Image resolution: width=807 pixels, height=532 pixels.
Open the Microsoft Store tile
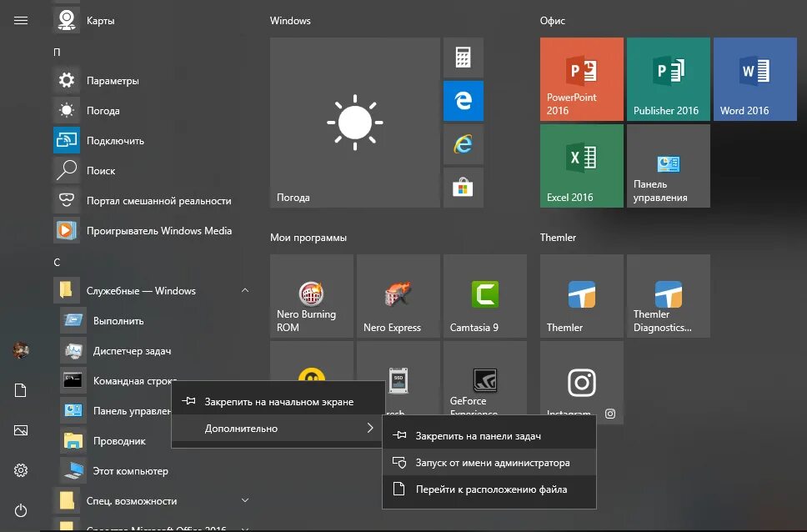tap(464, 188)
